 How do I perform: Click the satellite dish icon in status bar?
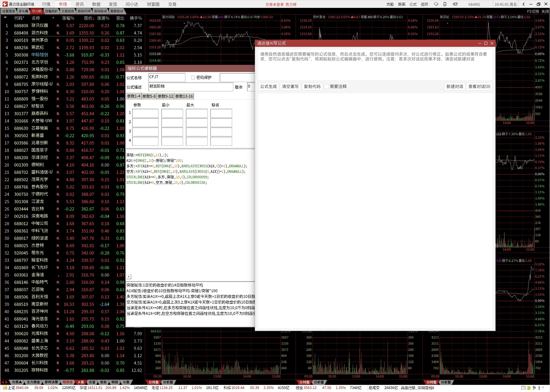pos(534,388)
